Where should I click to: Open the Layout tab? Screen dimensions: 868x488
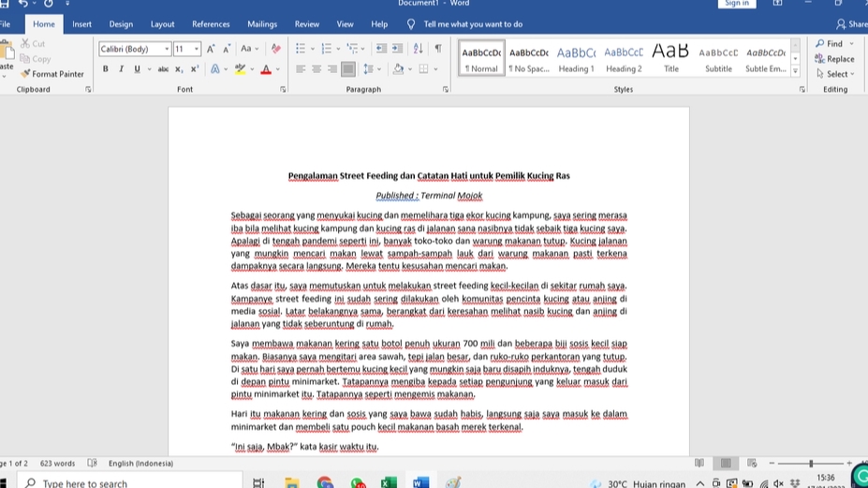pos(162,24)
